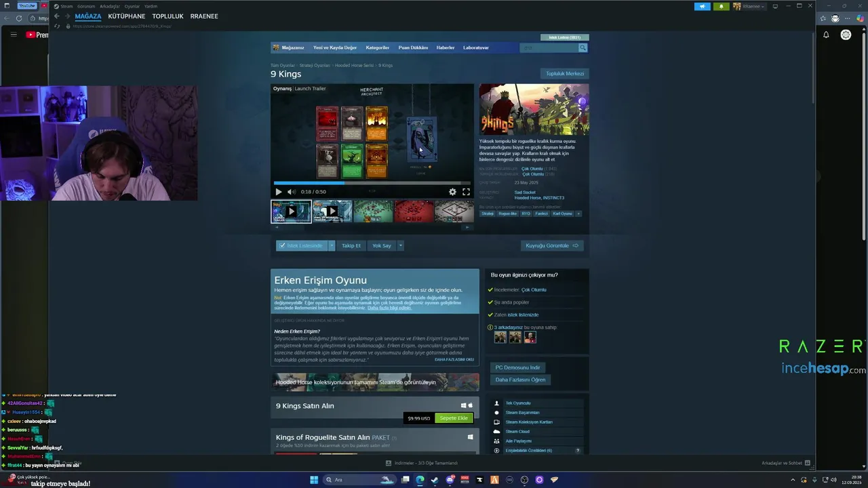Open the green map screenshot thumbnail
868x488 pixels.
(x=373, y=211)
